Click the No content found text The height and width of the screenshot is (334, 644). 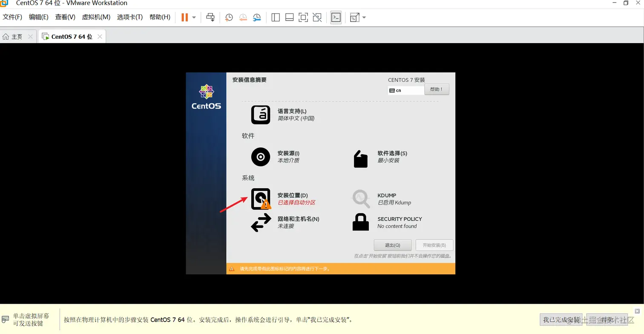(x=397, y=226)
